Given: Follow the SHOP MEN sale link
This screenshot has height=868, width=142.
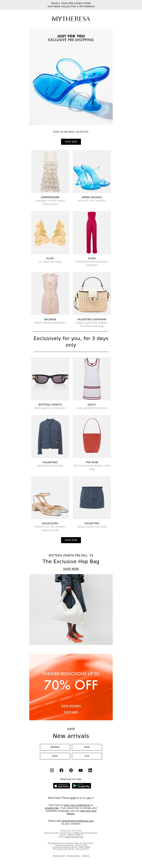Looking at the screenshot, I should pos(71,712).
